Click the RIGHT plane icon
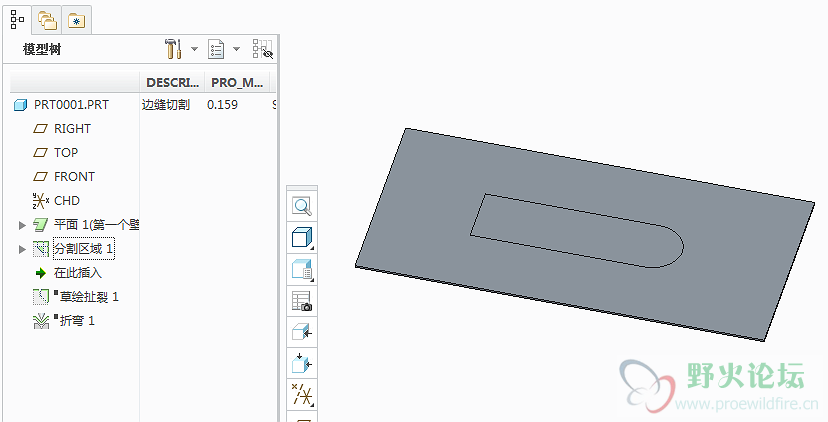 40,128
